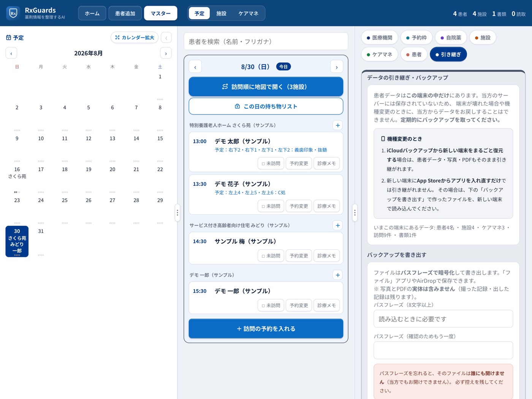Show previous day in schedule card
This screenshot has width=532, height=399.
pos(195,67)
